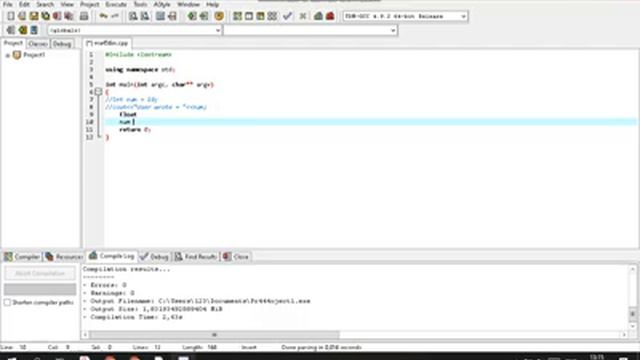Click the Save All toolbar icon
Viewport: 640px width, 360px height.
pos(45,16)
